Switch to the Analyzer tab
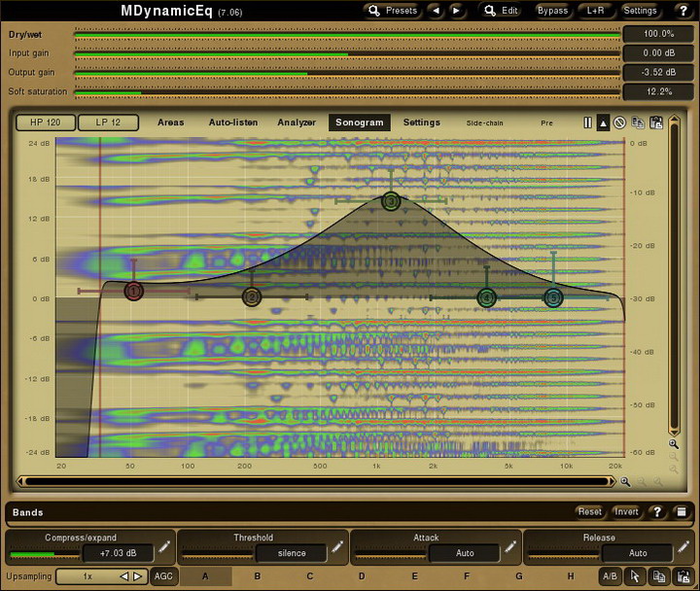The image size is (700, 591). tap(297, 122)
